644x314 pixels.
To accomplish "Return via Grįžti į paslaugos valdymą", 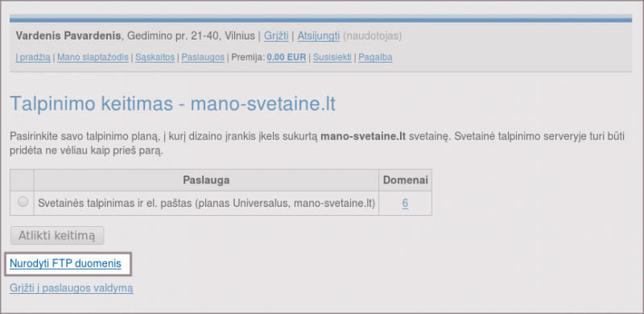I will coord(72,288).
